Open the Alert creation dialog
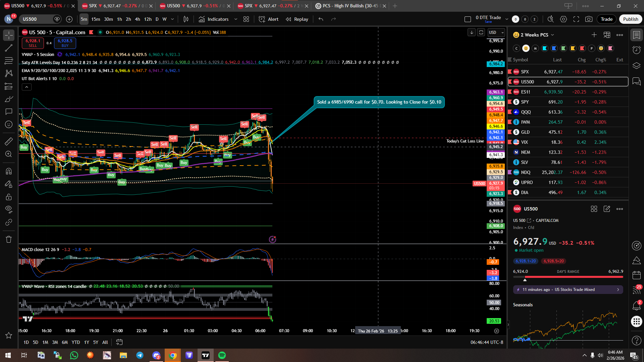The height and width of the screenshot is (362, 644). (269, 19)
